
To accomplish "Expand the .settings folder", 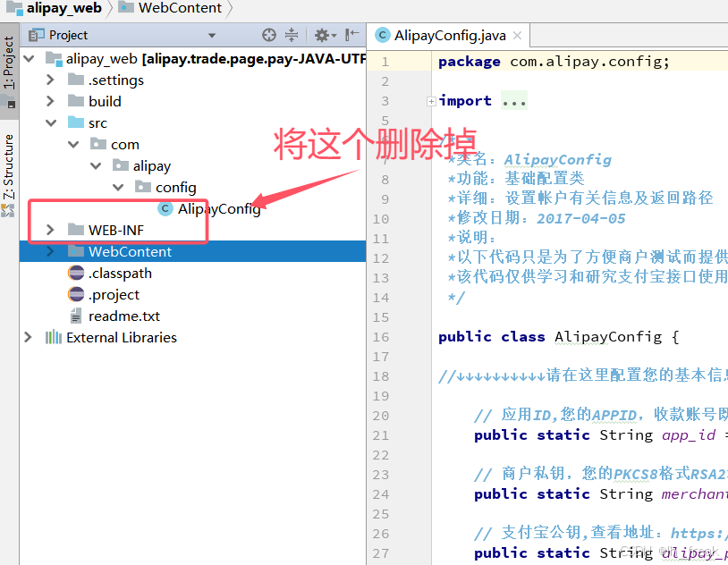I will (51, 80).
